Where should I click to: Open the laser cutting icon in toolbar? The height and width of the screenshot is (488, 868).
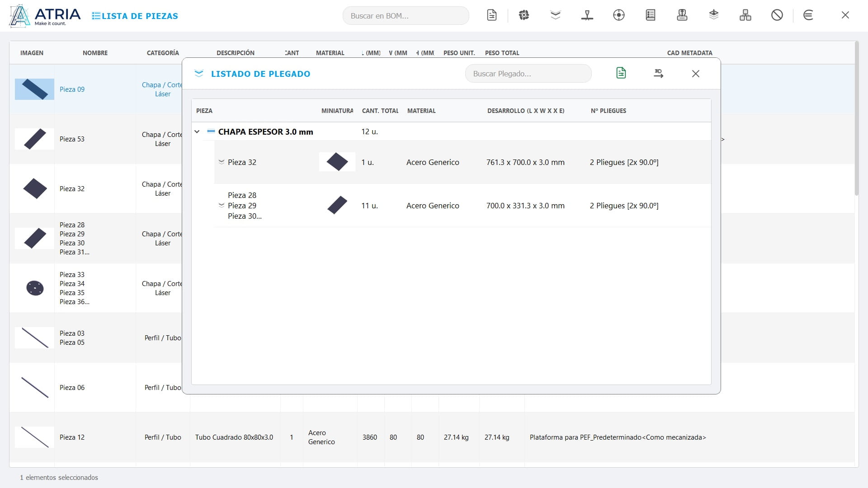[587, 15]
